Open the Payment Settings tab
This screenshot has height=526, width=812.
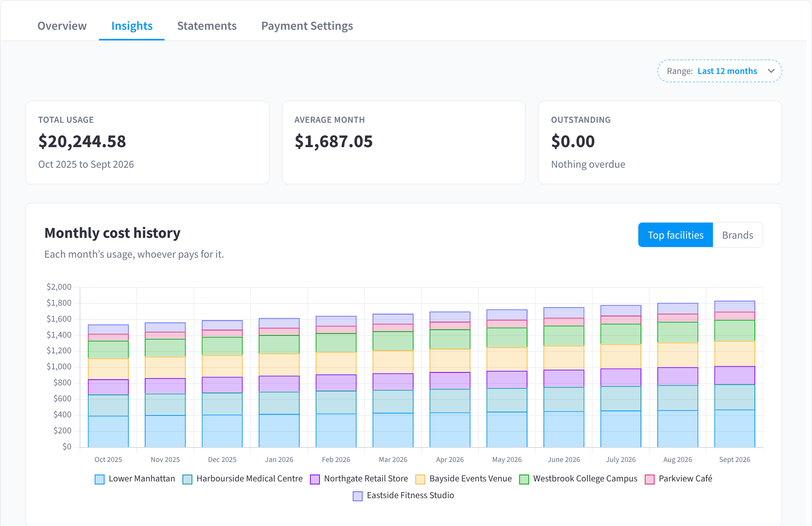point(307,26)
